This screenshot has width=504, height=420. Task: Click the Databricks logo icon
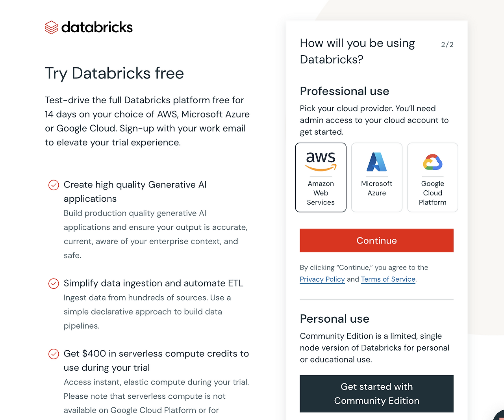coord(51,27)
